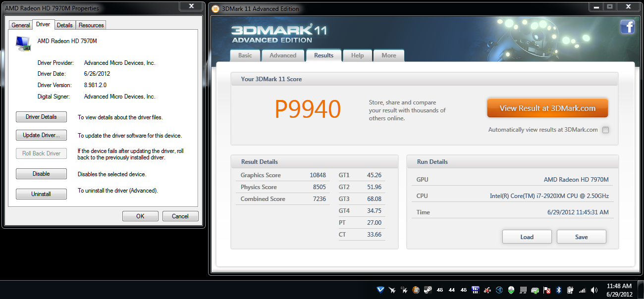Click the taskbar clock showing 11:48 AM
The height and width of the screenshot is (299, 644).
tap(619, 290)
